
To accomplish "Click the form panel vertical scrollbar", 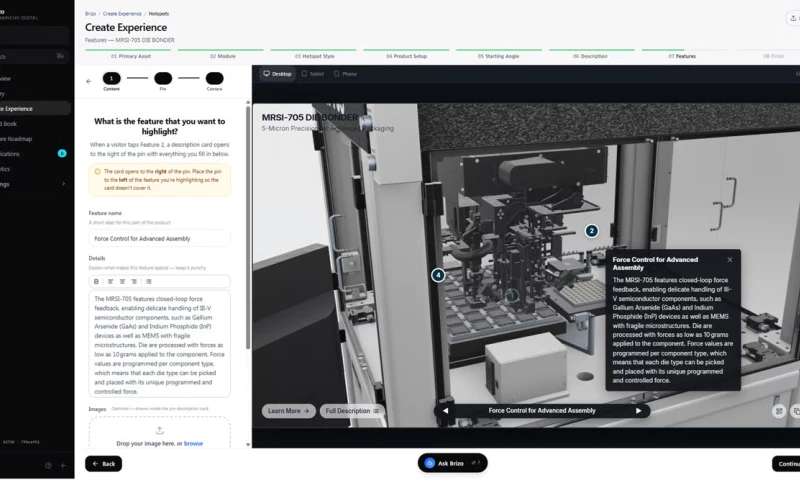I will (x=248, y=227).
